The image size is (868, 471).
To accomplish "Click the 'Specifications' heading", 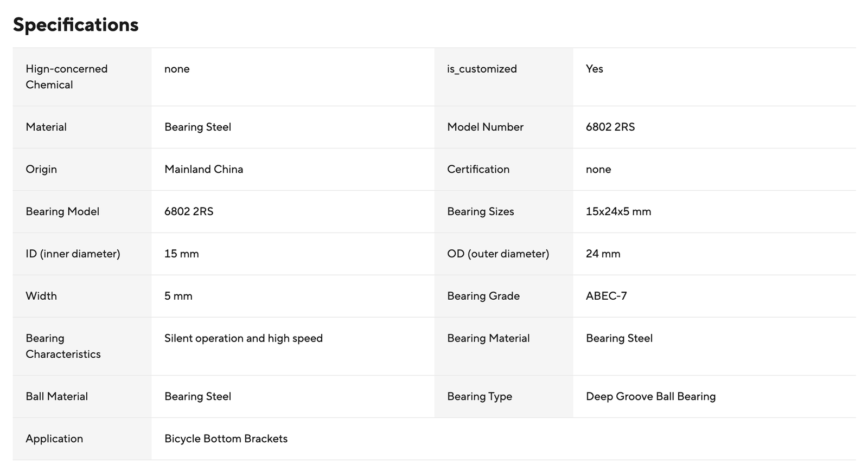I will [75, 25].
